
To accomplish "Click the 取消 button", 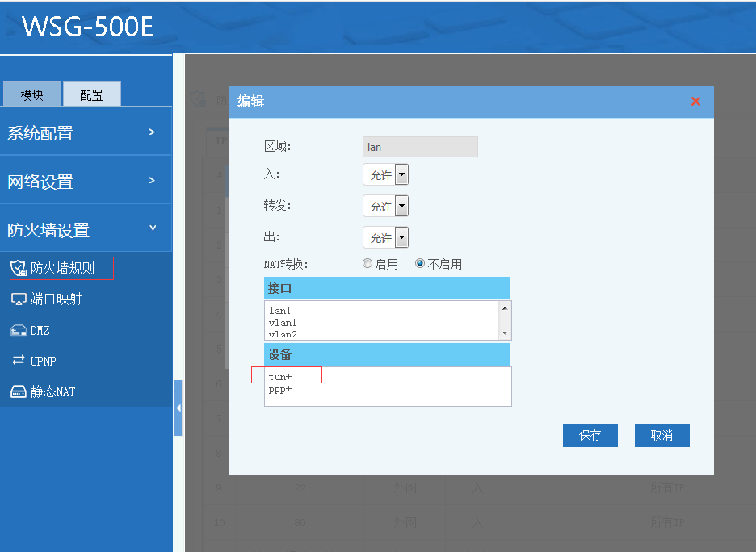I will point(661,435).
